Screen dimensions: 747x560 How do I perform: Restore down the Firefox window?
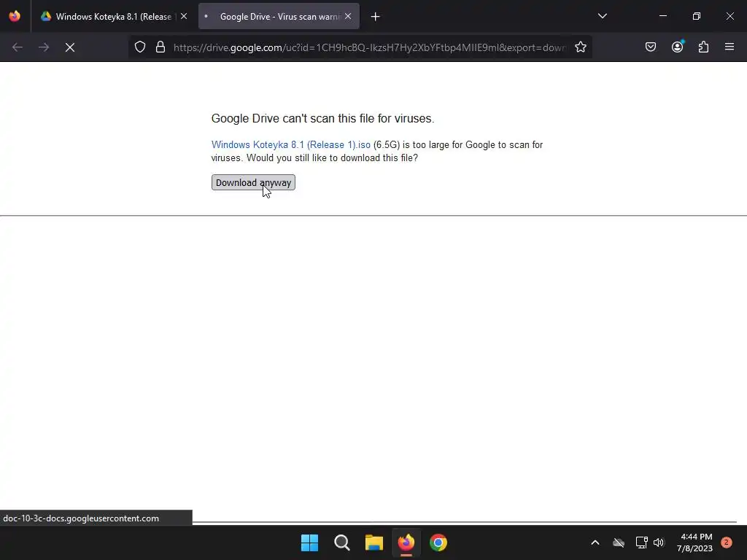click(x=697, y=16)
